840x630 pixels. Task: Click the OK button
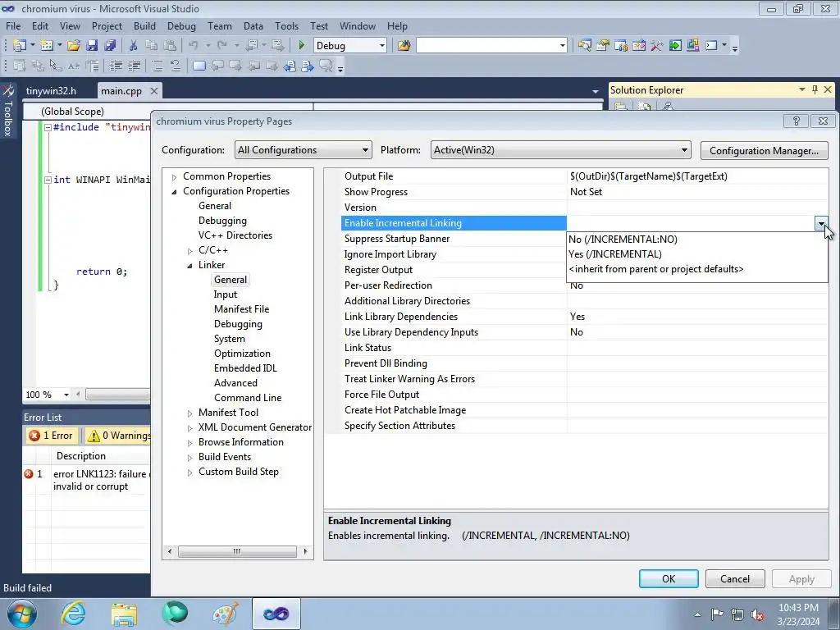669,578
